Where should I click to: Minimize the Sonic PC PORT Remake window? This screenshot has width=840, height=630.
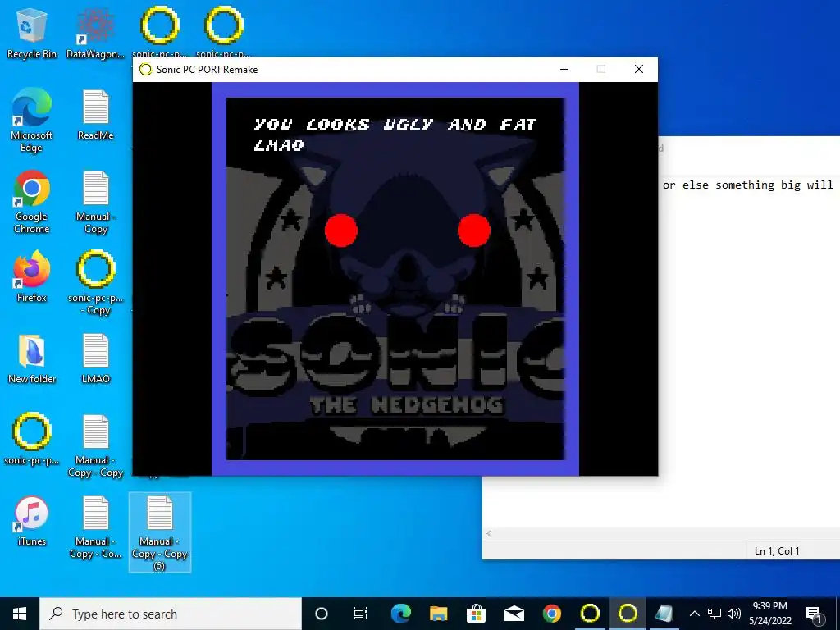point(564,69)
